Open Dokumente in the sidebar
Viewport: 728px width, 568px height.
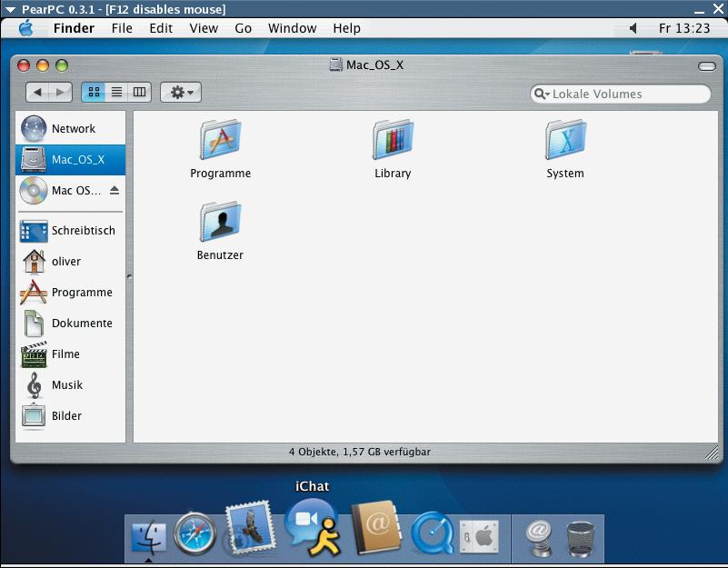(71, 324)
